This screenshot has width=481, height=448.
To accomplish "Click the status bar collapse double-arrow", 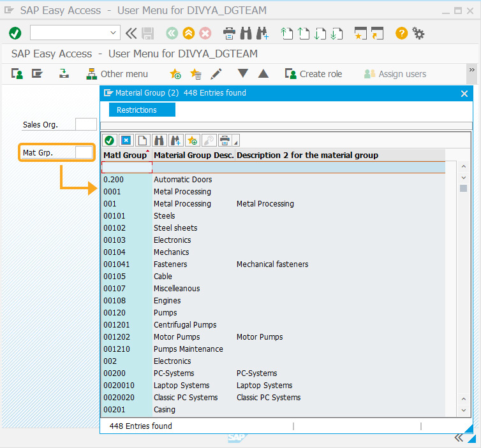I will 459,438.
